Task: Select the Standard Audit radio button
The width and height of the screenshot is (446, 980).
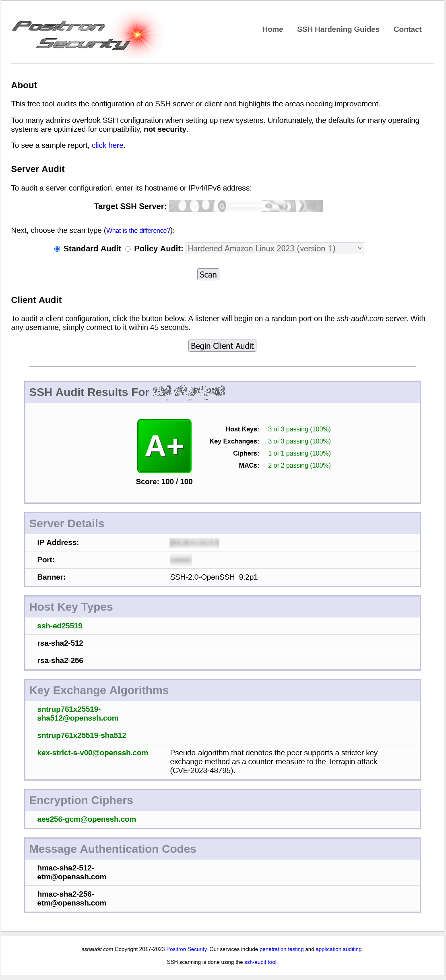Action: [x=57, y=249]
